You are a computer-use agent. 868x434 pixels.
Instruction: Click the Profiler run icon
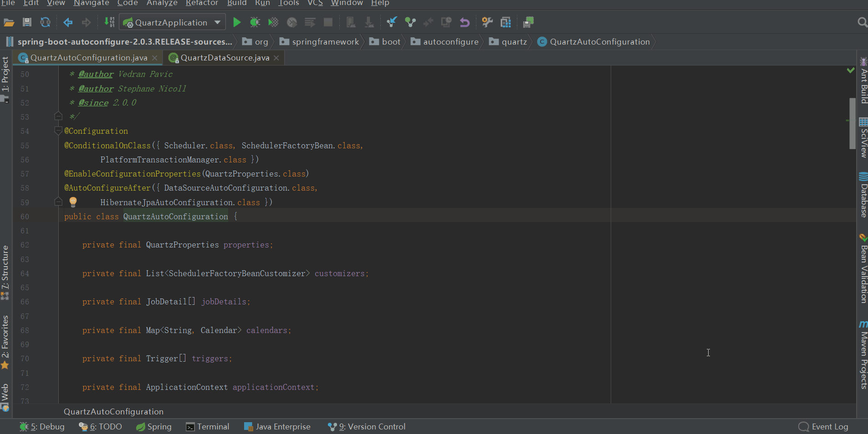[x=292, y=22]
